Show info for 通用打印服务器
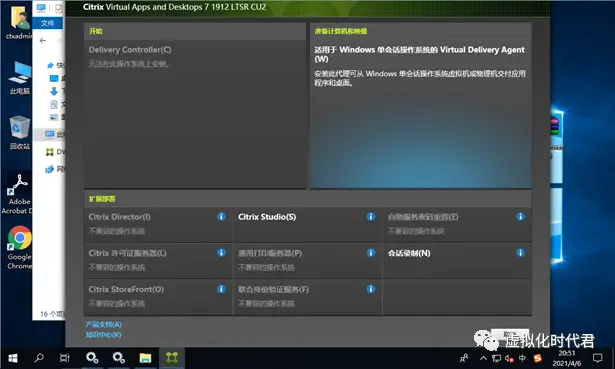The height and width of the screenshot is (369, 615). coord(371,253)
